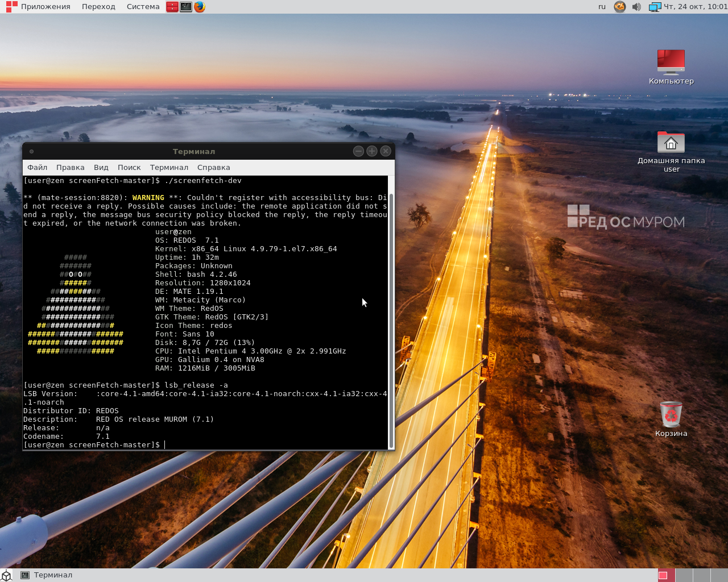
Task: Open the Справка menu in terminal
Action: point(213,168)
